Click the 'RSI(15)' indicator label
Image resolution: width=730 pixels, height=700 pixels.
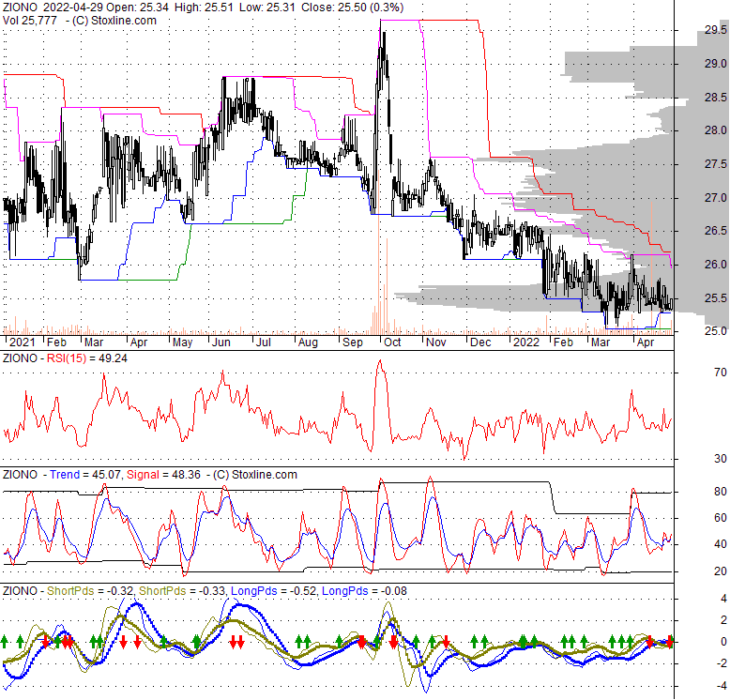(x=67, y=358)
